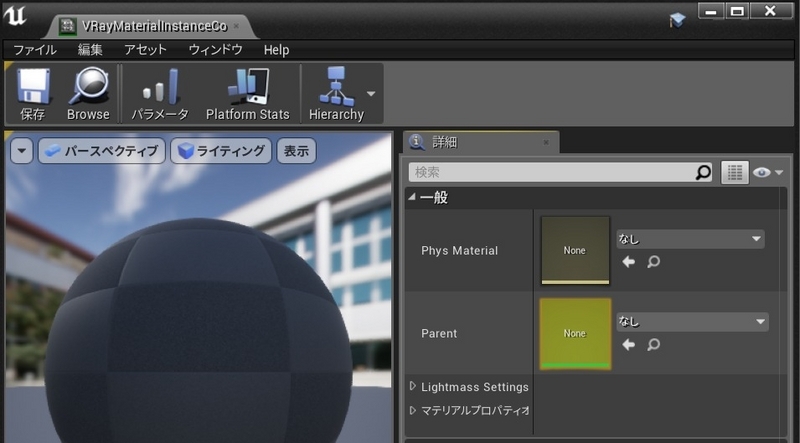Open the ファイル menu
Screen dimensions: 800x443
(x=35, y=50)
